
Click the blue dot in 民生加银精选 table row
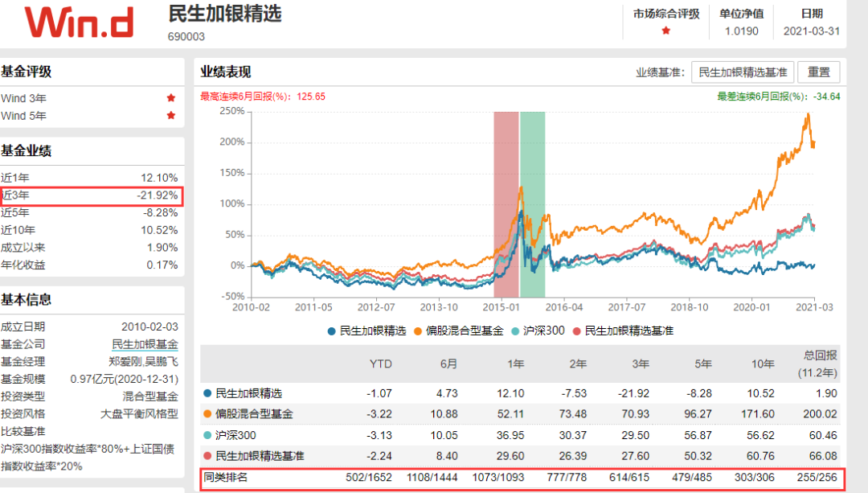pyautogui.click(x=207, y=393)
